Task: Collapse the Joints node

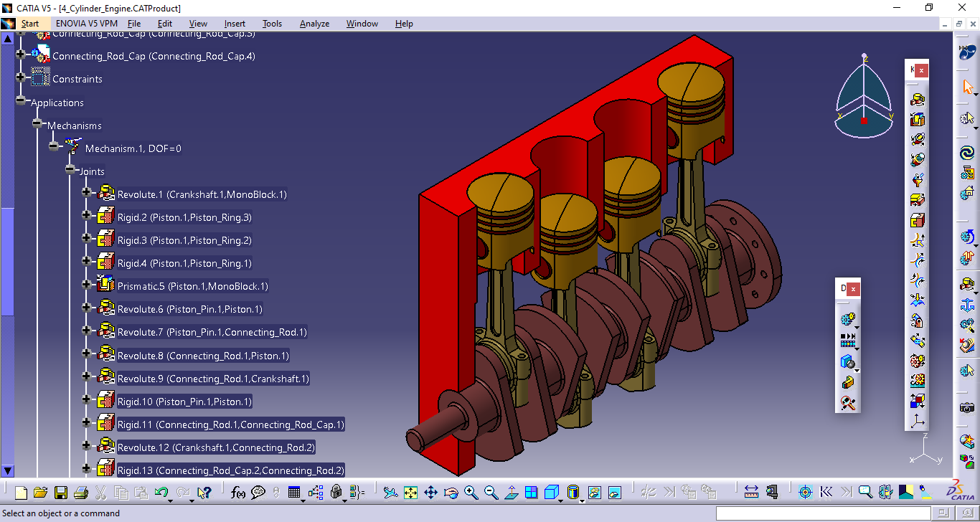Action: 70,170
